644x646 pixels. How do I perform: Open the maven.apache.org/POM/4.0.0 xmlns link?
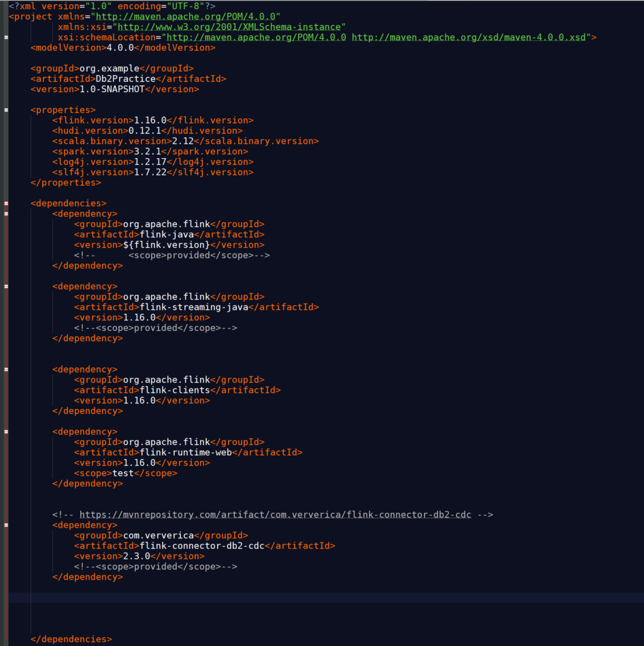point(186,16)
